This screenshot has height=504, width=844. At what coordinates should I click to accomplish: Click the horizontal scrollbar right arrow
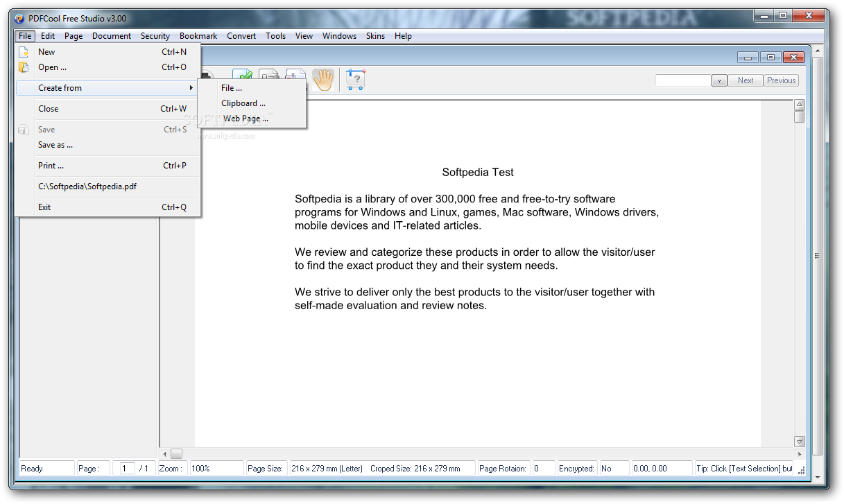(x=800, y=454)
